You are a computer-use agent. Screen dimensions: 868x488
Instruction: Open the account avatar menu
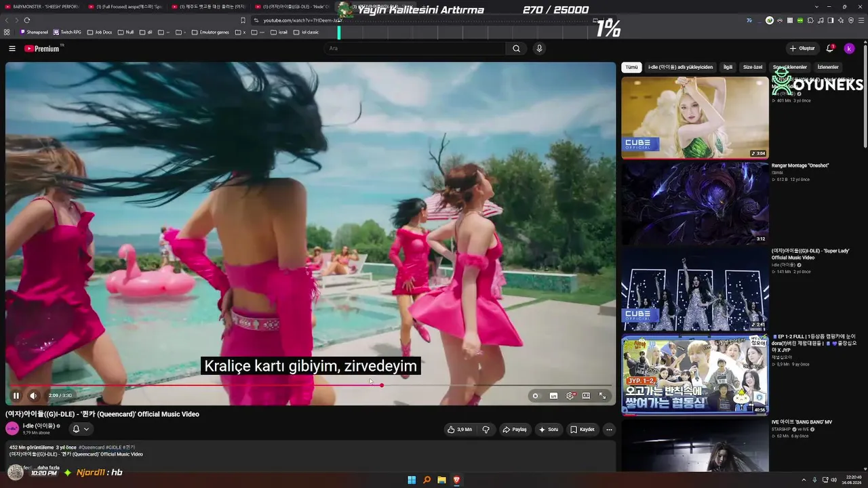tap(849, 48)
